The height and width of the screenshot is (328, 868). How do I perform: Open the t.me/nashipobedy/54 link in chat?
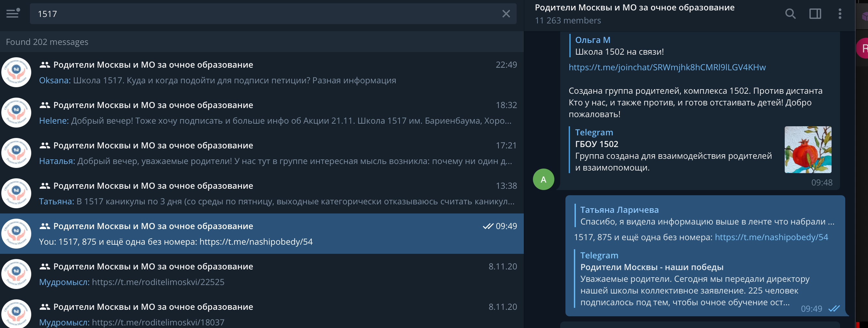pyautogui.click(x=771, y=237)
